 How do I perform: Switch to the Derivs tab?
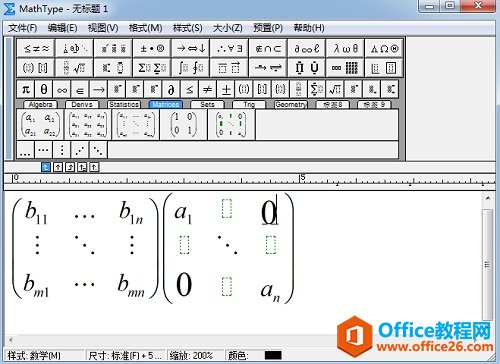pyautogui.click(x=82, y=105)
